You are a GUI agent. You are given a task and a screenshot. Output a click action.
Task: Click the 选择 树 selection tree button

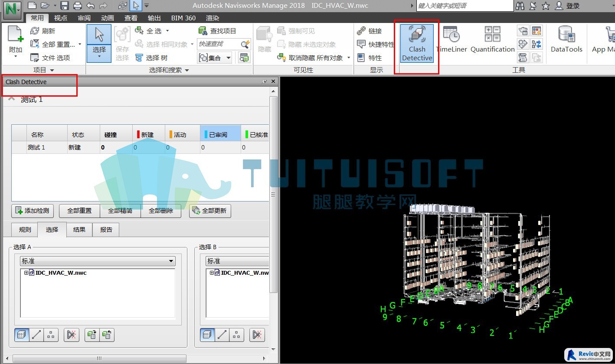[x=151, y=58]
